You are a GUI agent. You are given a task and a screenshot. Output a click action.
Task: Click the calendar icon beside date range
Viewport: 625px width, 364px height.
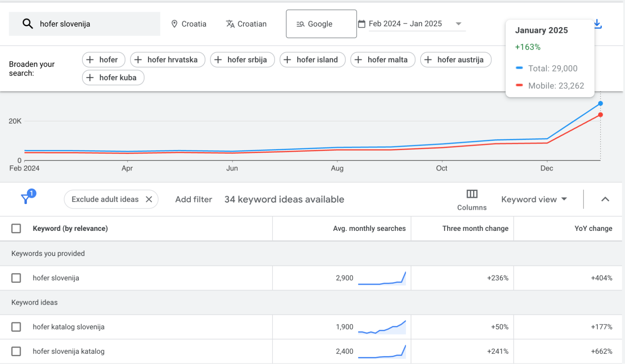point(362,24)
